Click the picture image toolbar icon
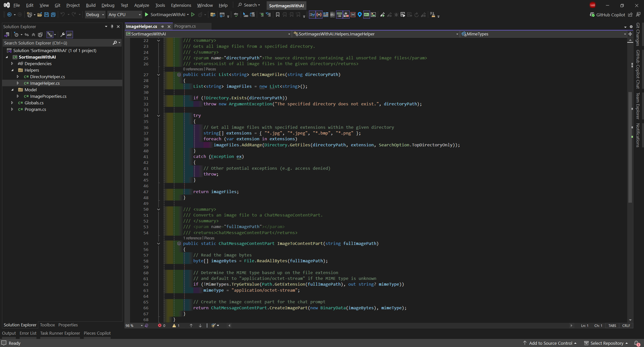 coord(373,15)
